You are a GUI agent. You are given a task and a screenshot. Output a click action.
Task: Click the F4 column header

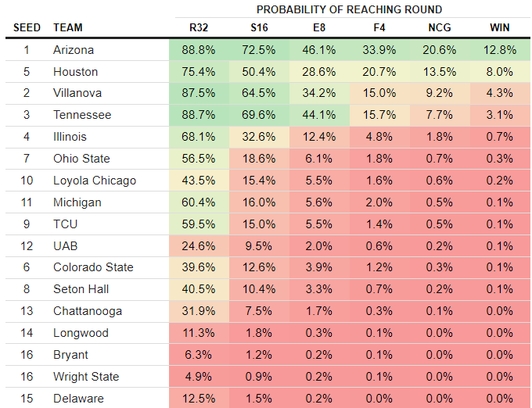[379, 27]
